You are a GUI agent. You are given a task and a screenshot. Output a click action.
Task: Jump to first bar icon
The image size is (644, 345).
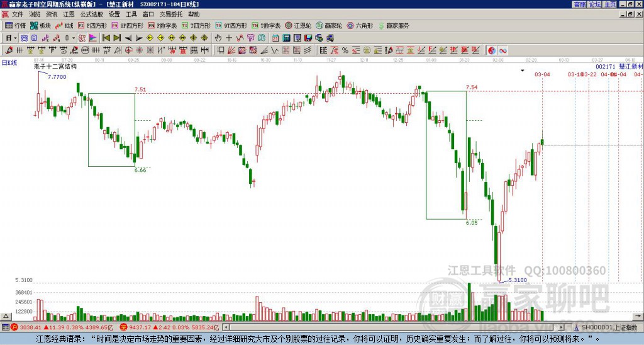coord(106,38)
